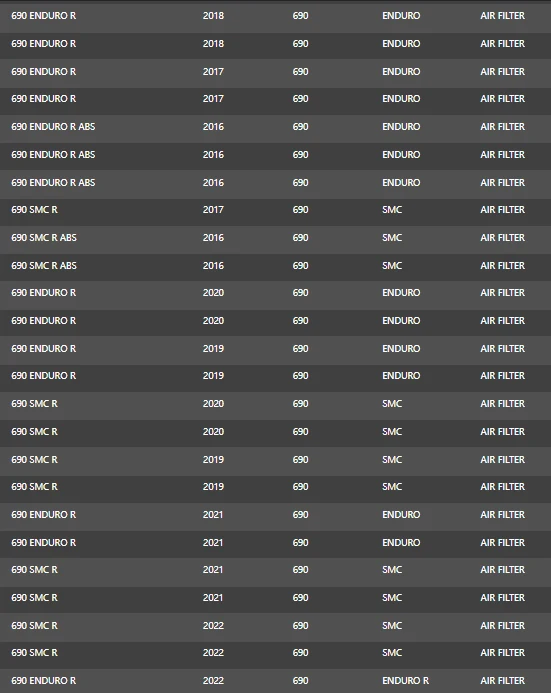The height and width of the screenshot is (693, 551).
Task: Select the first 690 SMC R ABS row
Action: tap(275, 238)
